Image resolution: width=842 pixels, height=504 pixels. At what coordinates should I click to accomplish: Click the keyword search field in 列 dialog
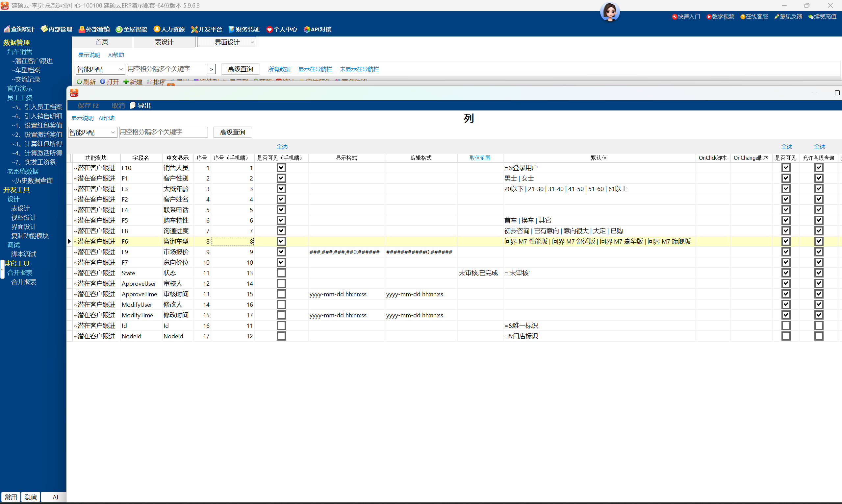point(163,132)
